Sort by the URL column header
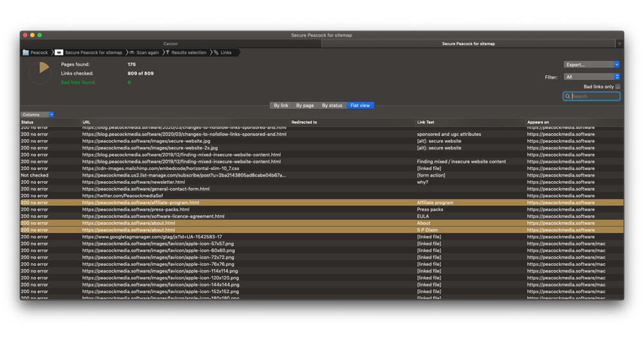This screenshot has height=344, width=644. (x=185, y=122)
